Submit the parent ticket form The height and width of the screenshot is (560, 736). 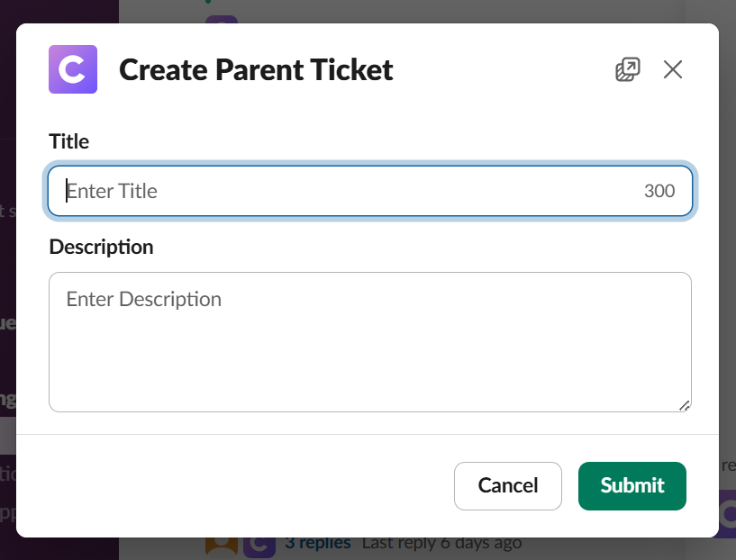[632, 486]
